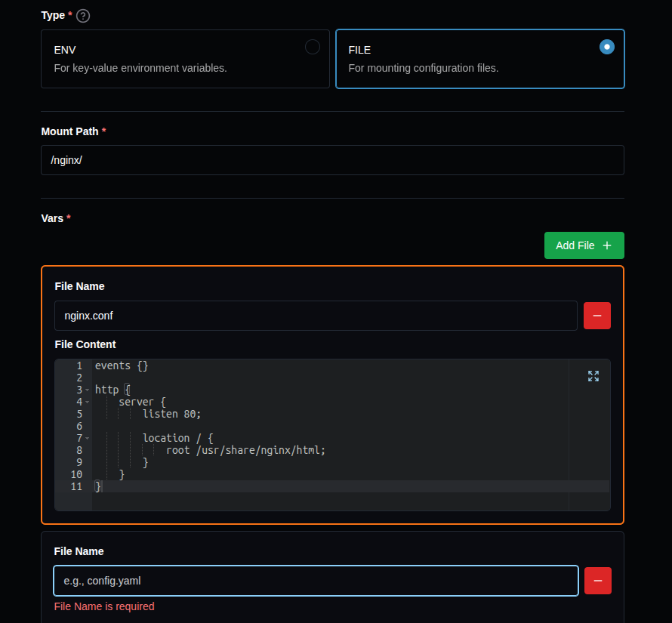Delete the empty file entry with the red minus
The width and height of the screenshot is (672, 623).
coord(597,581)
